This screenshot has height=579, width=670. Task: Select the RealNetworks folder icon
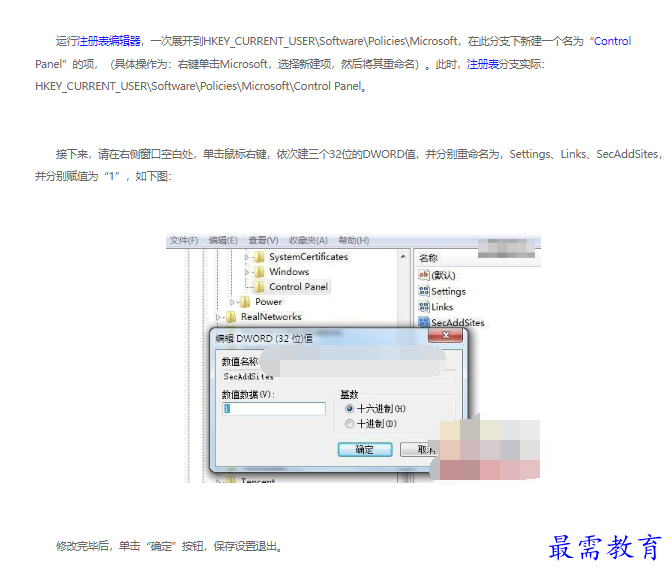pos(231,317)
